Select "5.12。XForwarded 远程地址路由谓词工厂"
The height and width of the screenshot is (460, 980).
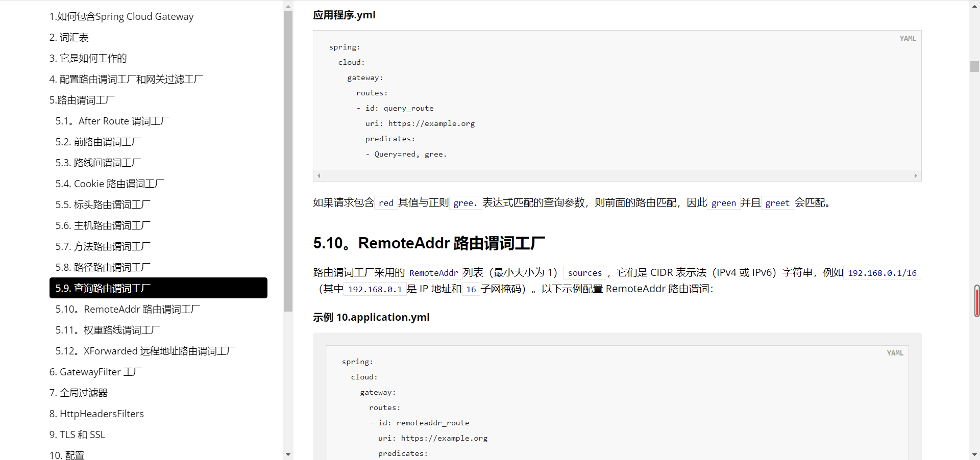point(145,350)
